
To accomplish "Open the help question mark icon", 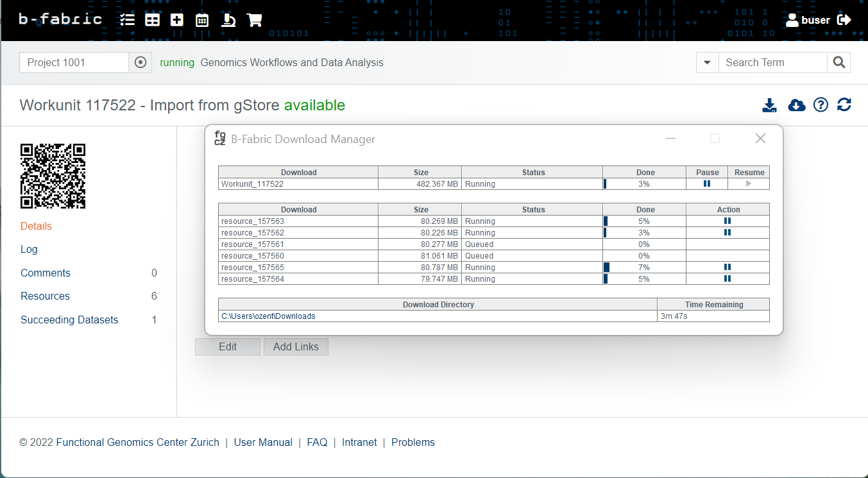I will point(821,105).
